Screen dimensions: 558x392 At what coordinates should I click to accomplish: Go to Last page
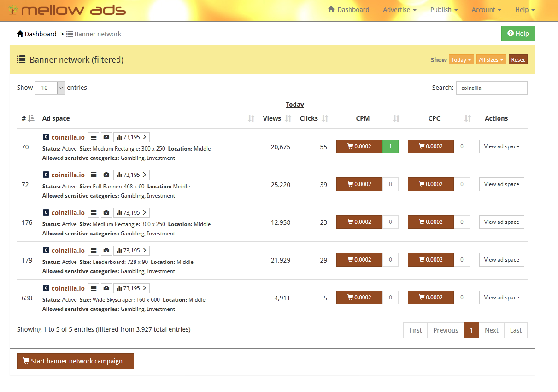click(x=516, y=330)
